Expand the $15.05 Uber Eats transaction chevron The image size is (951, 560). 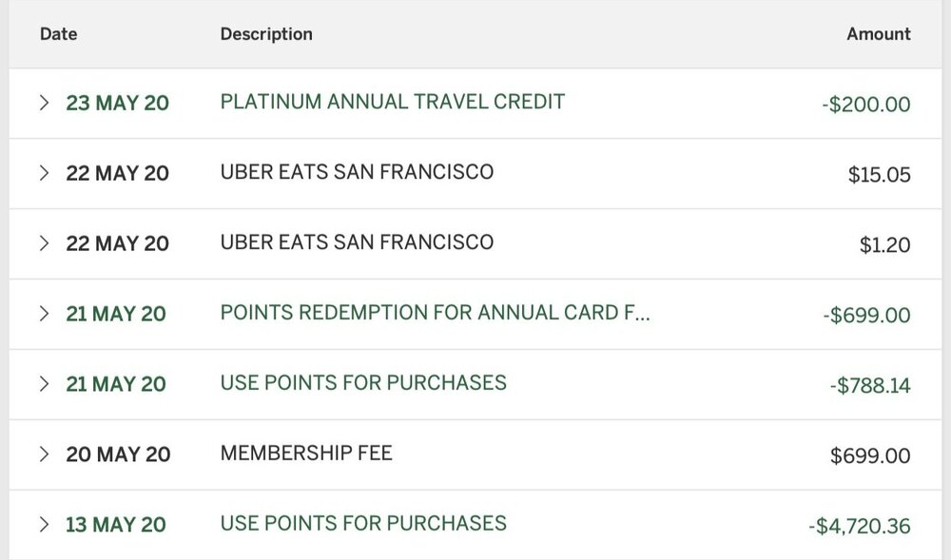(43, 173)
